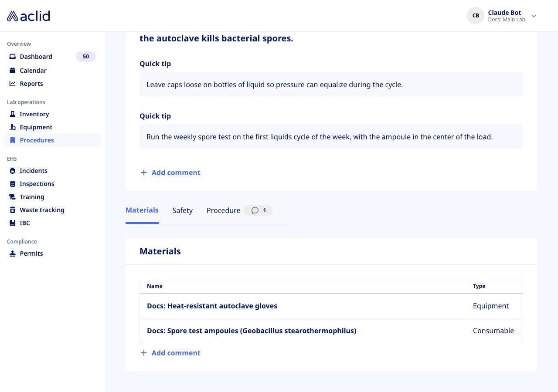Click the Permits stamp icon

click(x=13, y=253)
